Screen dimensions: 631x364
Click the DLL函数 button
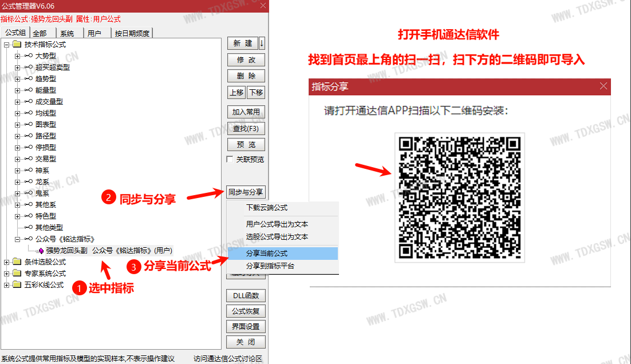246,296
